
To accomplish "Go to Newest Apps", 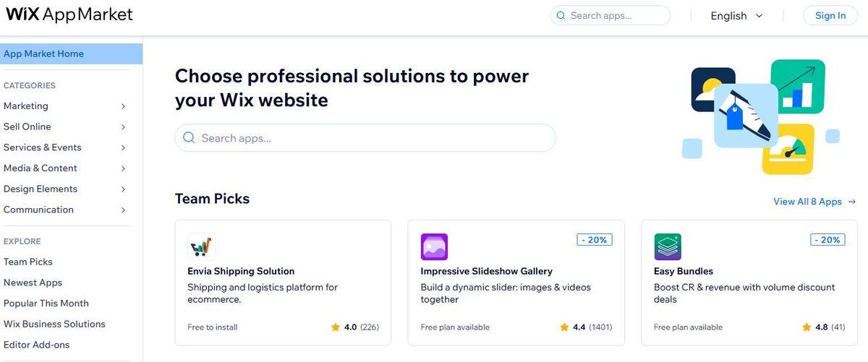I will [33, 283].
